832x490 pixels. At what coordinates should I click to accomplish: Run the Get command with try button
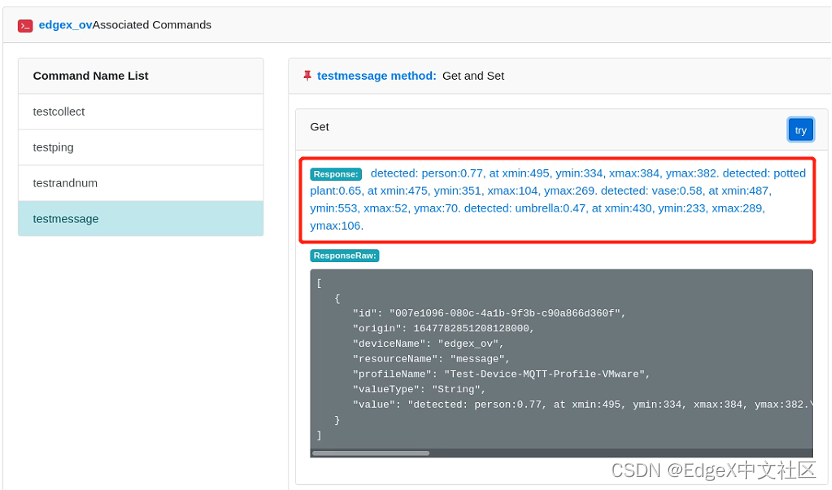tap(800, 130)
